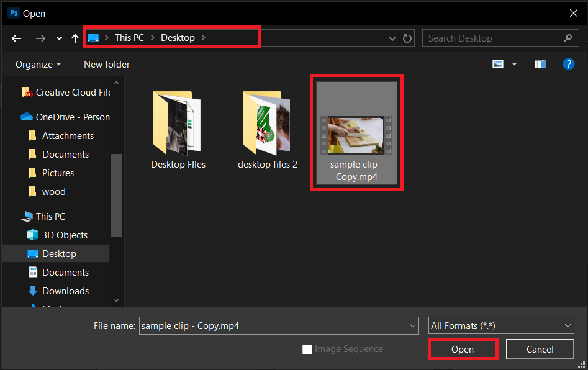Navigate up one folder level
Screen dimensions: 588x370
75,38
